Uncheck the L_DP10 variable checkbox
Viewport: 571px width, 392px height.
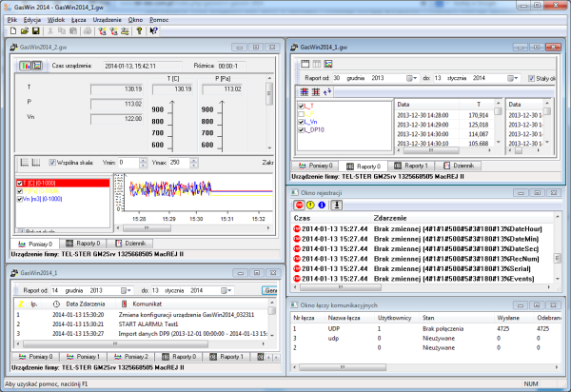tap(300, 130)
